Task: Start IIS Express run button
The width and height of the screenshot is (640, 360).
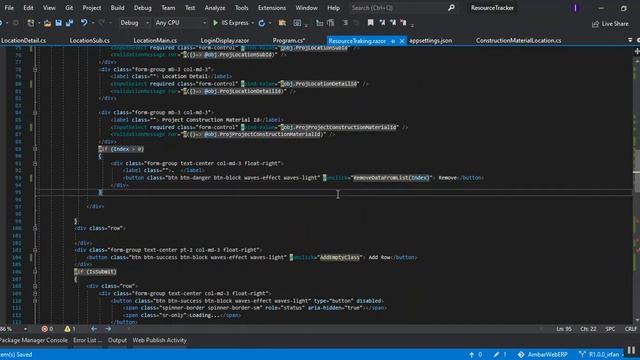Action: [231, 23]
